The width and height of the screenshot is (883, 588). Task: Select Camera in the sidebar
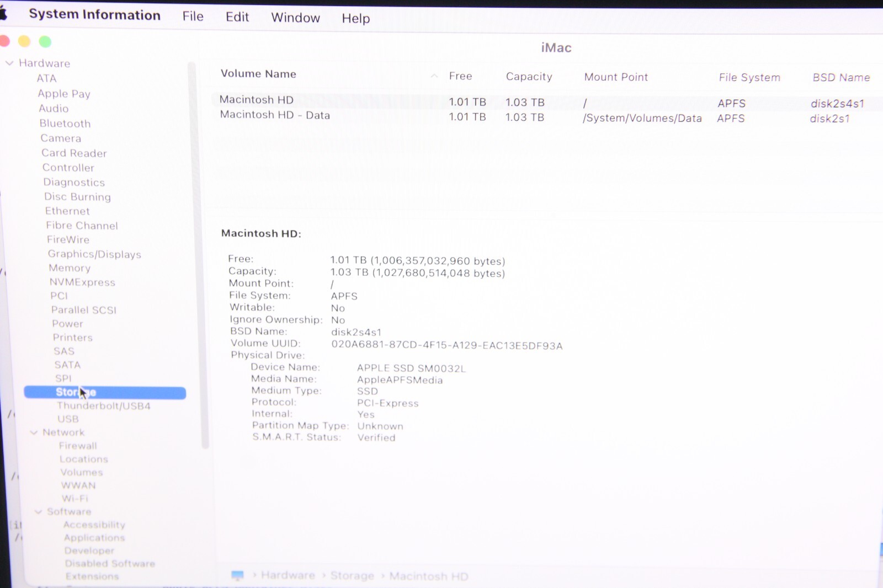click(x=61, y=138)
